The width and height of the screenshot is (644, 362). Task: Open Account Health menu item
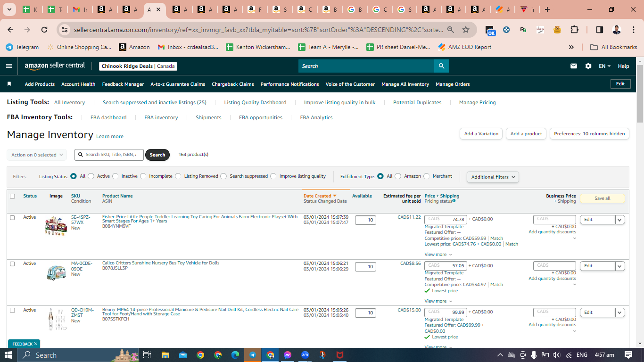(x=78, y=84)
